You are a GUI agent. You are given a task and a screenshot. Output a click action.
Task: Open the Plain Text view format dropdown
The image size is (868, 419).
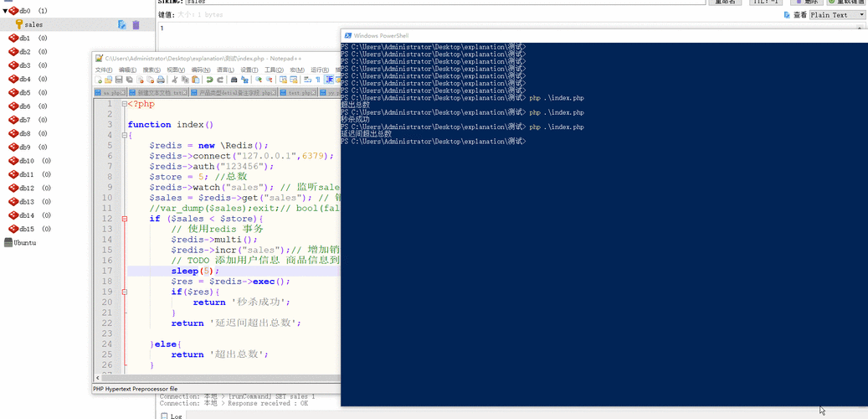click(x=837, y=15)
